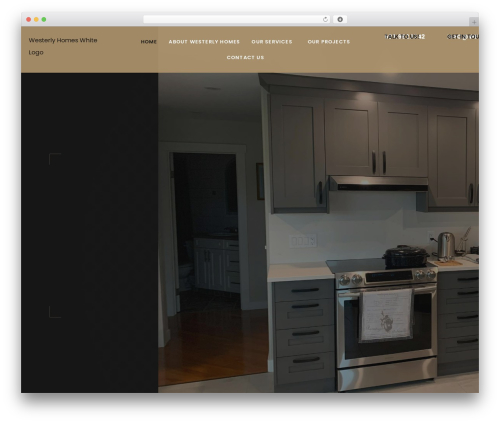Click the Talk To Us phone link
Viewport: 500px width, 423px height.
tap(405, 37)
